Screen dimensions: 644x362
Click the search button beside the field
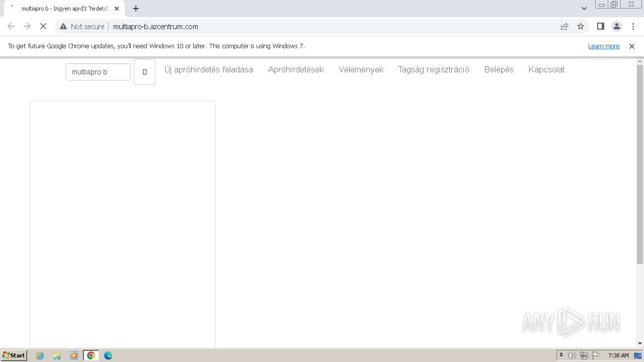(x=144, y=72)
